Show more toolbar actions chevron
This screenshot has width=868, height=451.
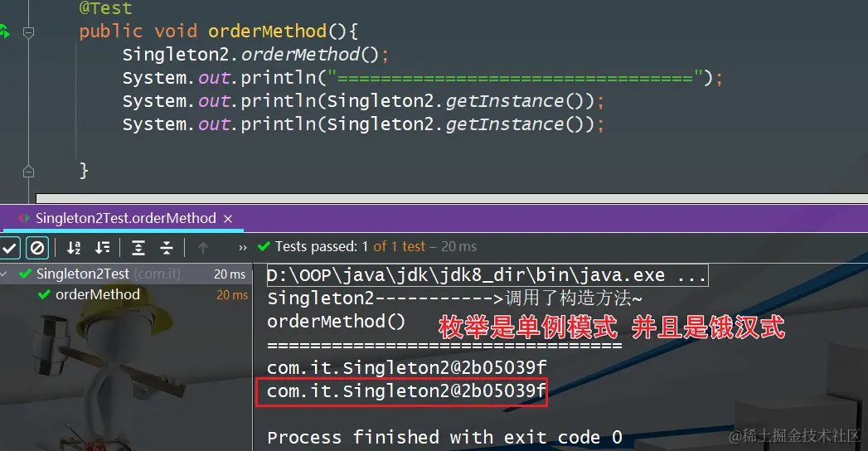point(242,247)
